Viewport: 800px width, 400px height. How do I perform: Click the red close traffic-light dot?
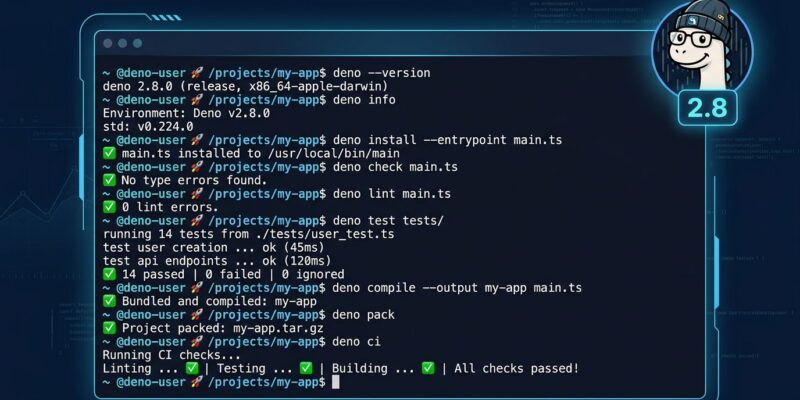[x=108, y=43]
